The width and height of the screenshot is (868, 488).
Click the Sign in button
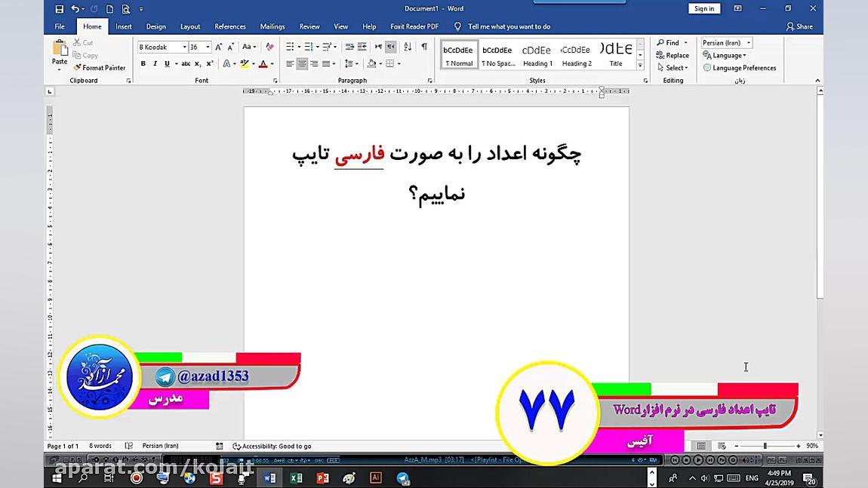(703, 8)
